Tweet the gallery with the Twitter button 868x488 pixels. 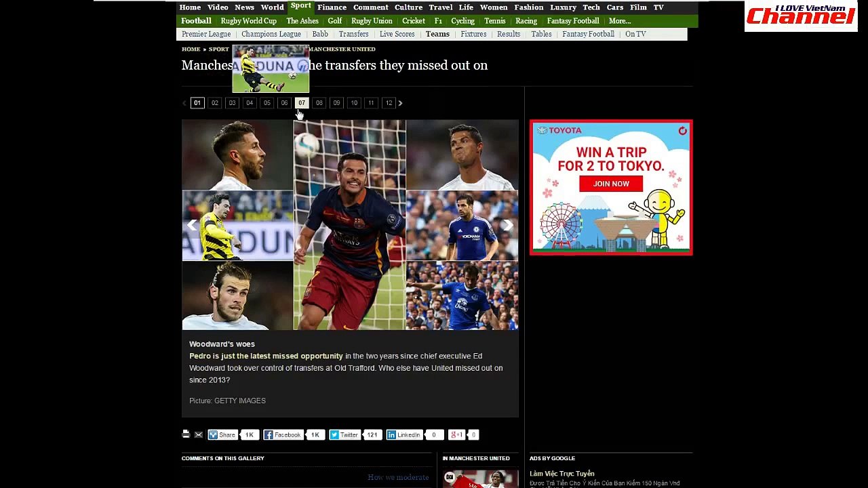(344, 435)
